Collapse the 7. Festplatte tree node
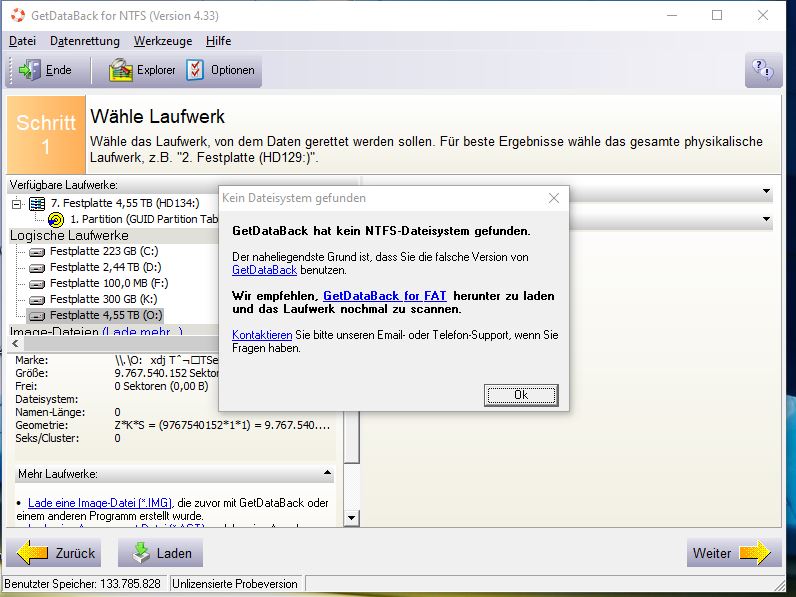 coord(17,204)
